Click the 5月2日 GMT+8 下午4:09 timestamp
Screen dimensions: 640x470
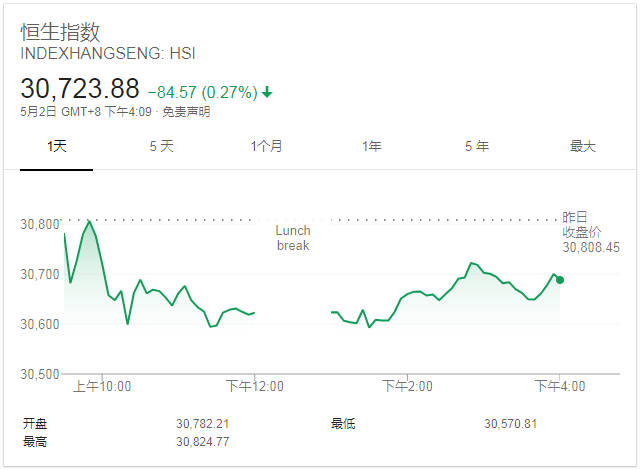tap(86, 112)
